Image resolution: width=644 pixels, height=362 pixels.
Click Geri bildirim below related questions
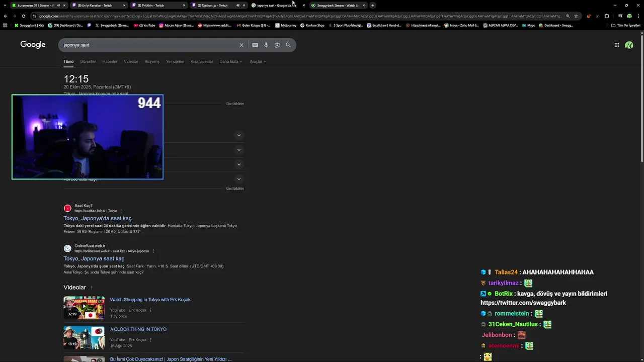tap(235, 189)
